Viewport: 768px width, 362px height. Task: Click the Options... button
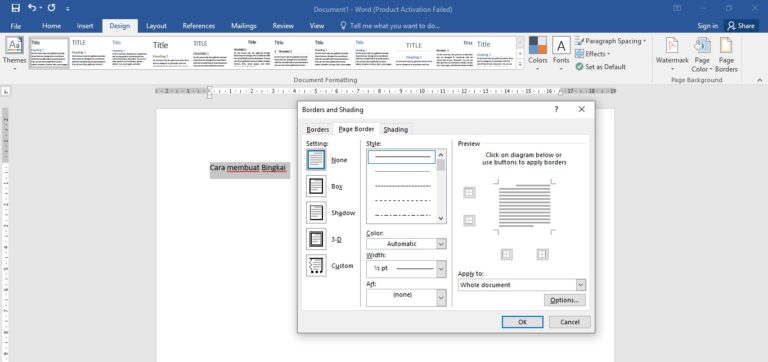pyautogui.click(x=564, y=300)
